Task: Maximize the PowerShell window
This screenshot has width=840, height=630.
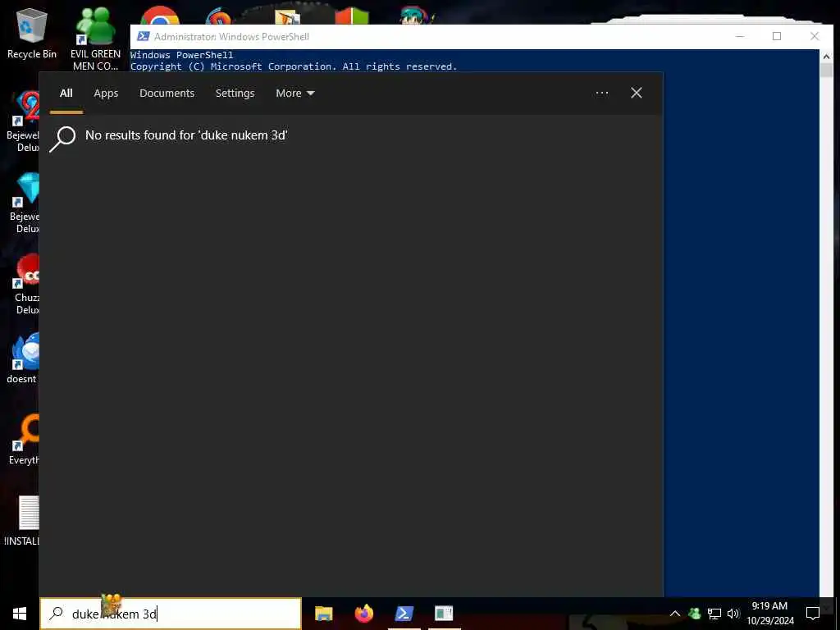Action: 777,36
